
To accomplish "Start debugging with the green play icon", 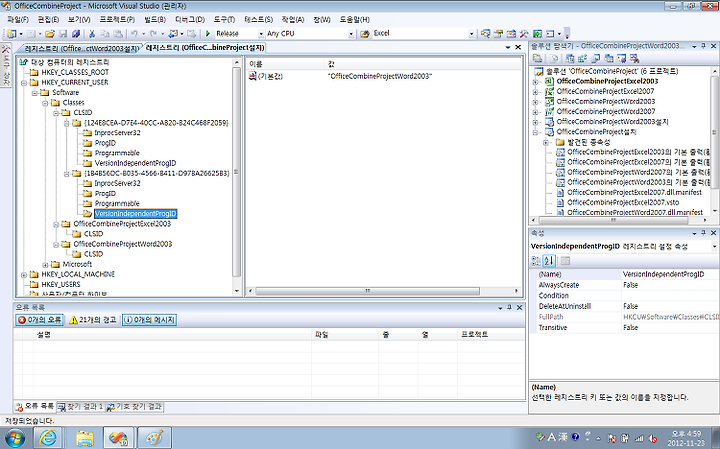I will click(208, 34).
